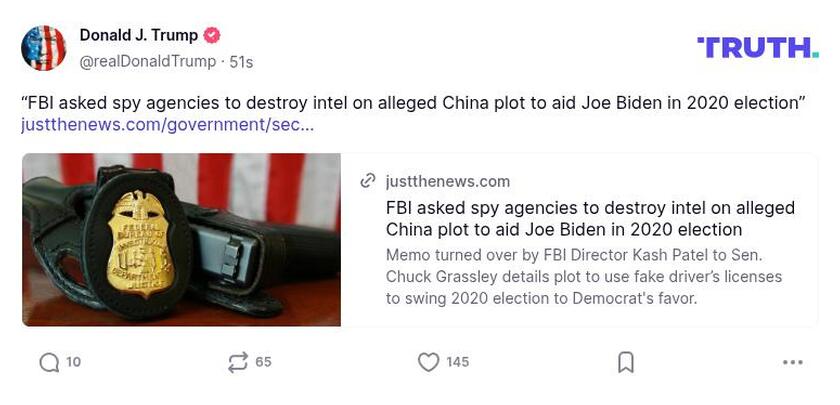Open the FBI badge article thumbnail

(x=181, y=239)
